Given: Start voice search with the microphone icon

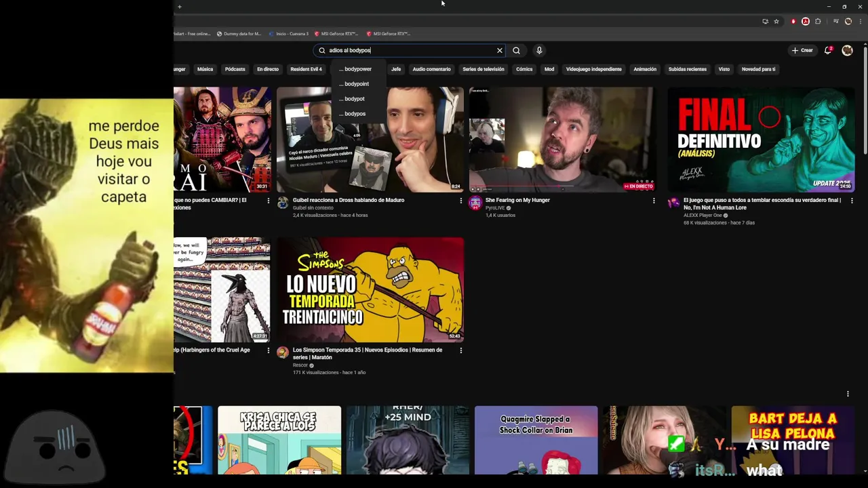Looking at the screenshot, I should 539,50.
